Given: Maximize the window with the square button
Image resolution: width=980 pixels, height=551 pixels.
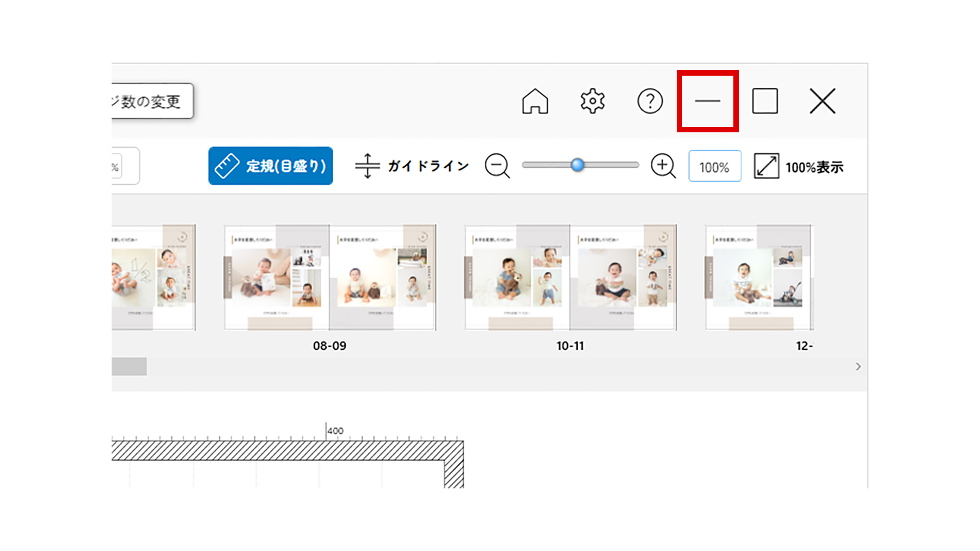Looking at the screenshot, I should tap(765, 101).
